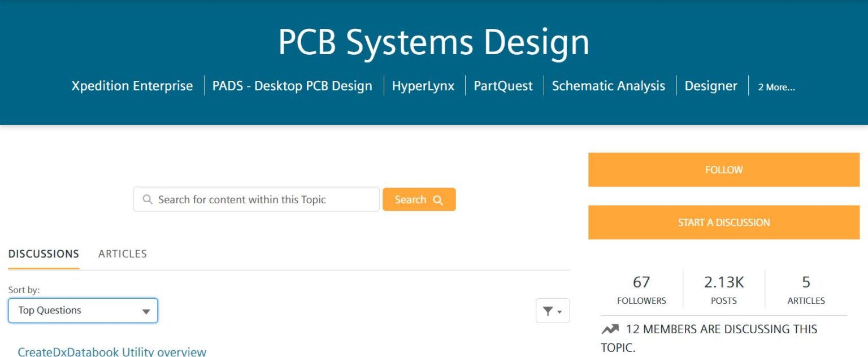
Task: Expand the small arrow beside the filter funnel
Action: tap(559, 311)
